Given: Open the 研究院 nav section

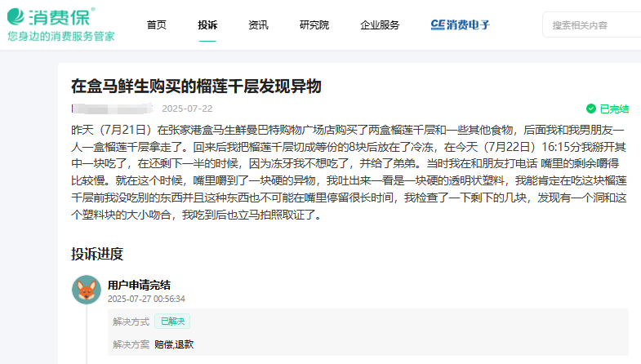Looking at the screenshot, I should (314, 25).
